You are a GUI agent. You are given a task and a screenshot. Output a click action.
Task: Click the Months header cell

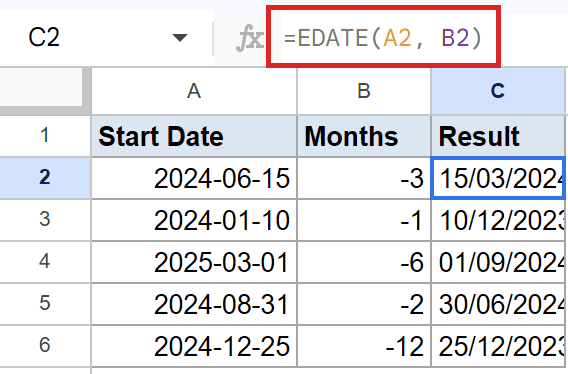tap(364, 136)
